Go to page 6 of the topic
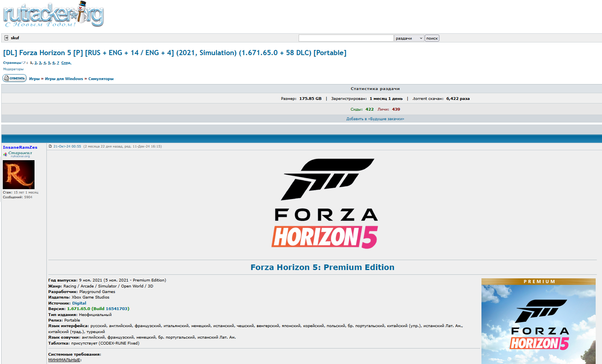Screen dimensions: 602x364 coord(54,63)
